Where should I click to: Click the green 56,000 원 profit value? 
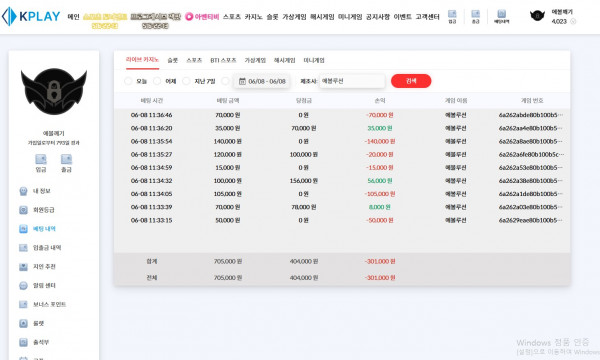(x=380, y=181)
